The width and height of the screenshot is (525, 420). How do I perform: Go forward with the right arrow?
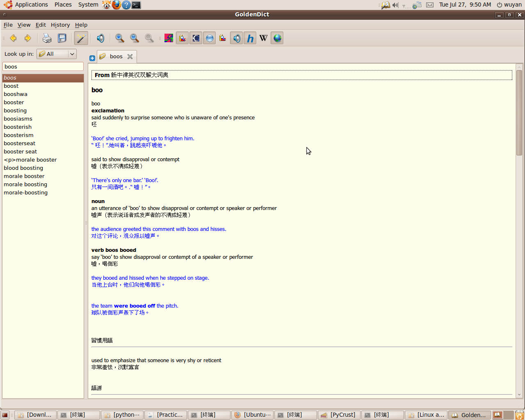click(x=28, y=38)
